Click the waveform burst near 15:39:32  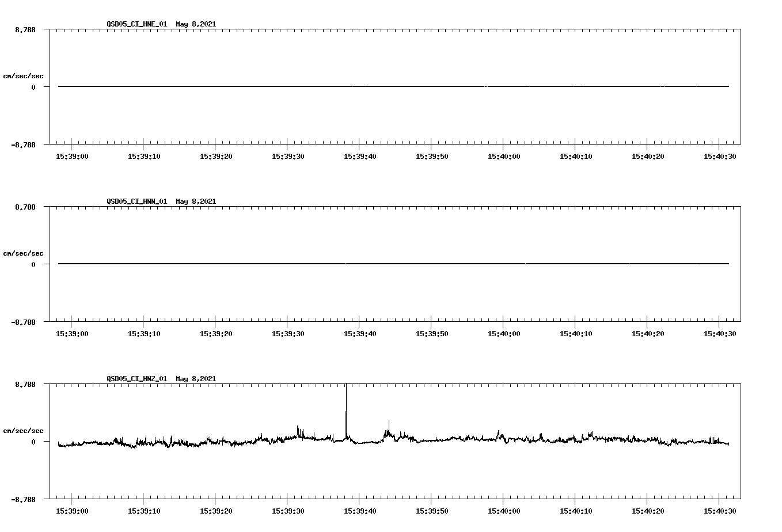click(298, 429)
